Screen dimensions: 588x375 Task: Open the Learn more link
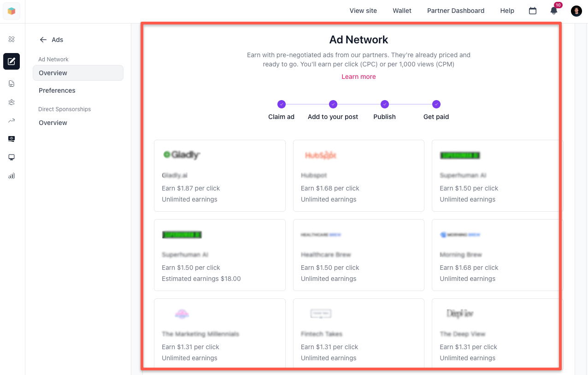pos(359,77)
